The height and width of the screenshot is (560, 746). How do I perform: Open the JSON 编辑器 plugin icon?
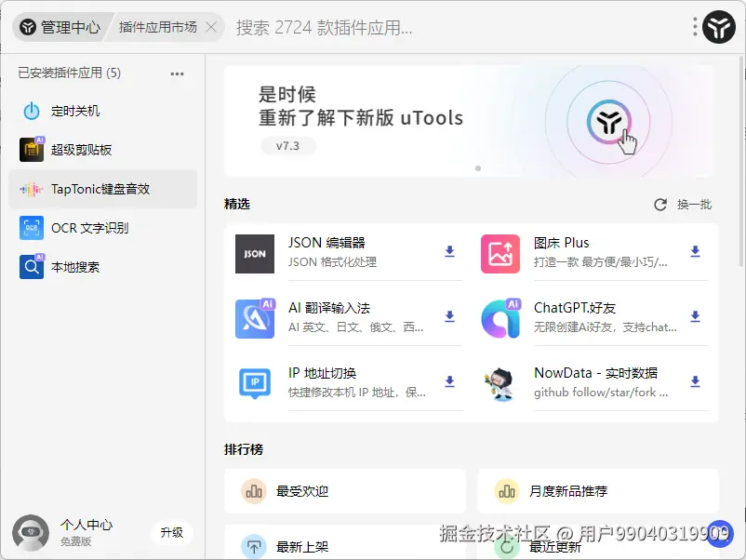coord(255,254)
